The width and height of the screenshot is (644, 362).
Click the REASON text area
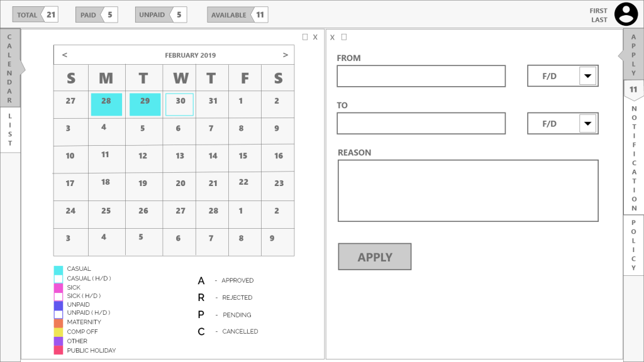(x=468, y=191)
